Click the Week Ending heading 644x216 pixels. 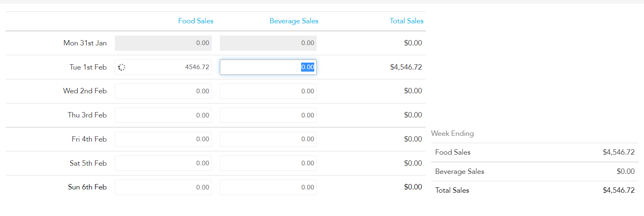click(x=452, y=133)
